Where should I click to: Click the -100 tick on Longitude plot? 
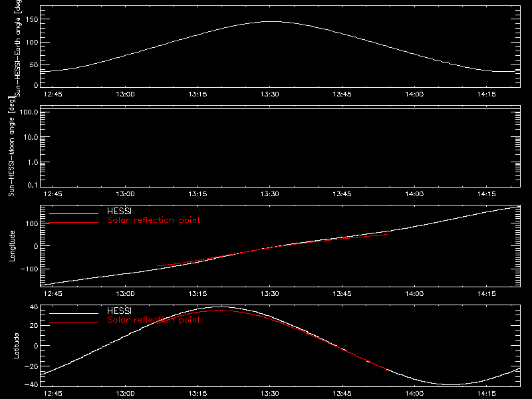tap(29, 269)
